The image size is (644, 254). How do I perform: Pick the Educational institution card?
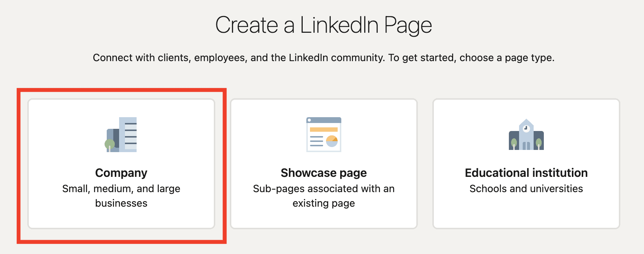click(x=526, y=164)
